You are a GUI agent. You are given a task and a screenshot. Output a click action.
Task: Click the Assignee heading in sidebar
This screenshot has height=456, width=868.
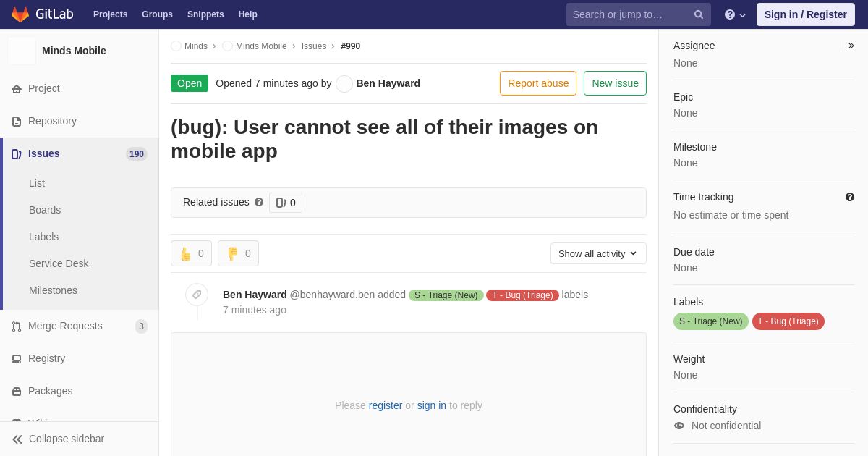coord(694,46)
